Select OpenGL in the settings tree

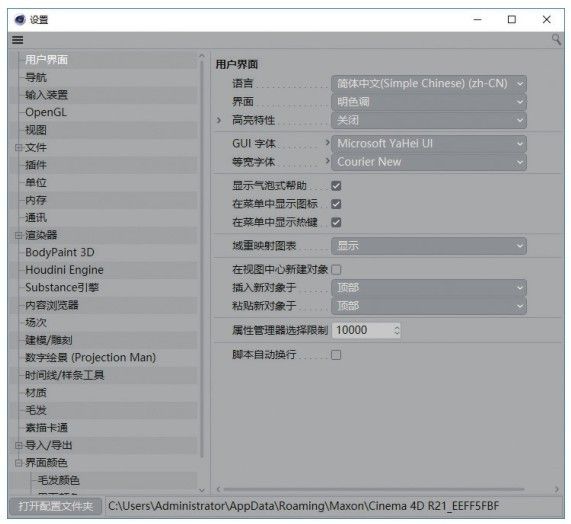46,112
